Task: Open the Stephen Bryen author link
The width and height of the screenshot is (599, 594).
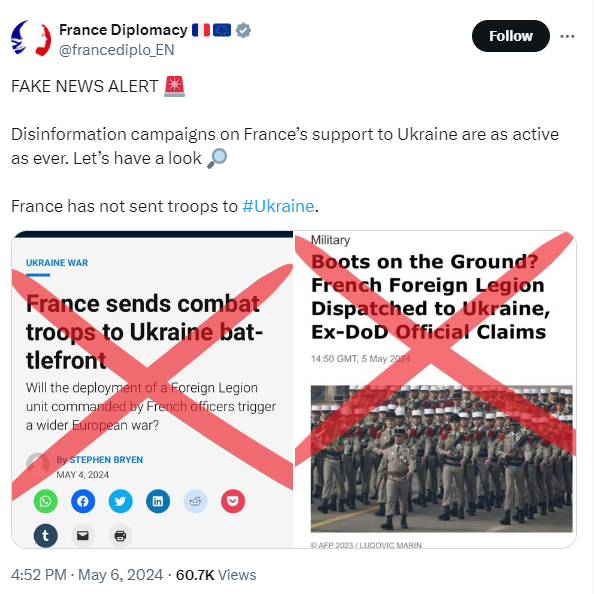Action: pos(106,460)
